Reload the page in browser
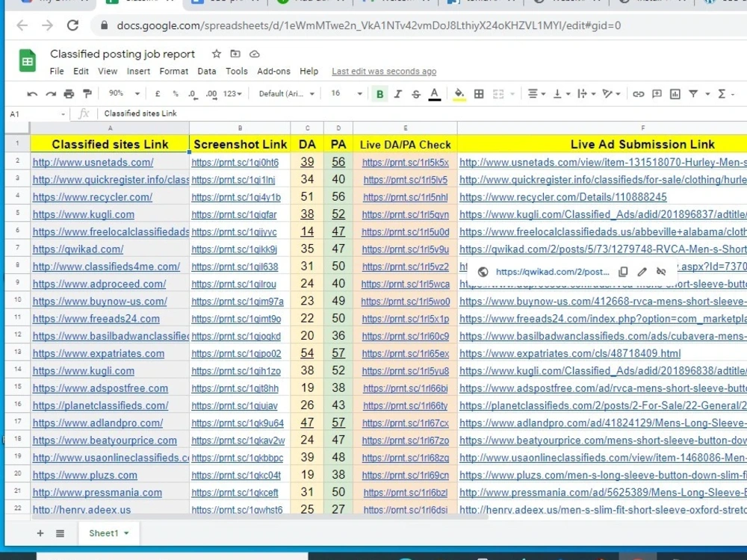The height and width of the screenshot is (560, 747). pos(72,25)
